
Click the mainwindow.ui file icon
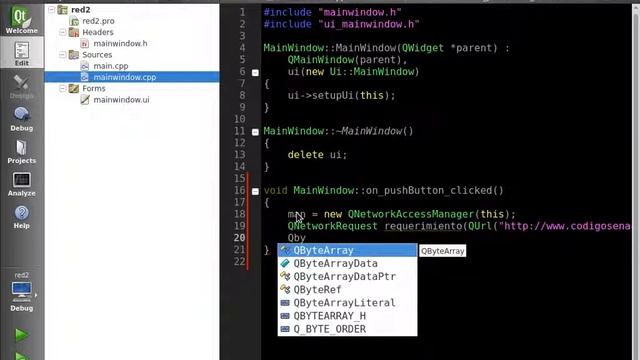coord(85,100)
